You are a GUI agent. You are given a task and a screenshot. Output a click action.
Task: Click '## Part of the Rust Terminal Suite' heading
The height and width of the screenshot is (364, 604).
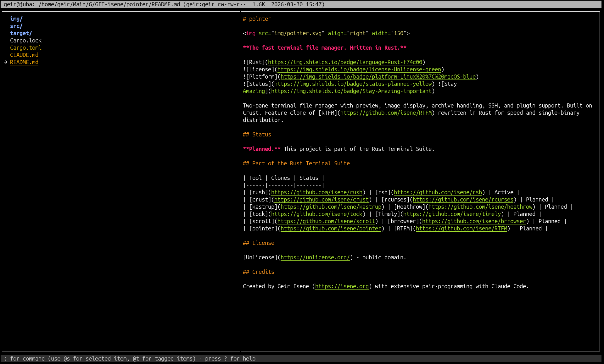(x=296, y=163)
